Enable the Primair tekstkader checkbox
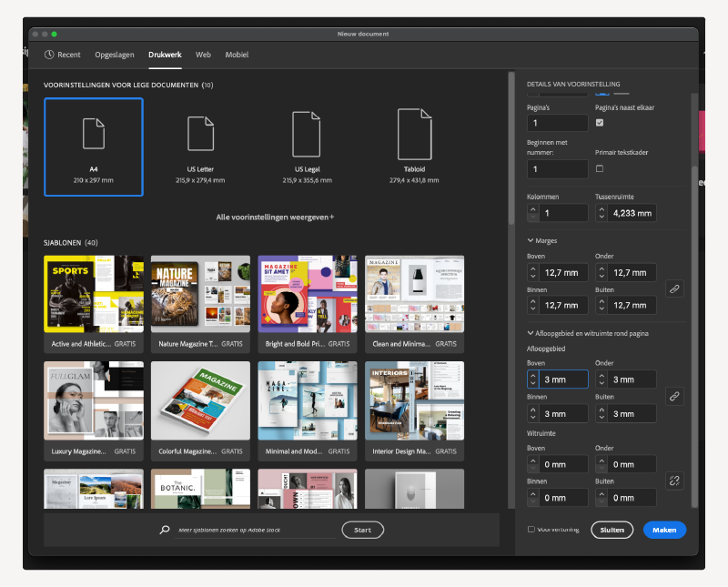This screenshot has height=587, width=728. pyautogui.click(x=600, y=169)
